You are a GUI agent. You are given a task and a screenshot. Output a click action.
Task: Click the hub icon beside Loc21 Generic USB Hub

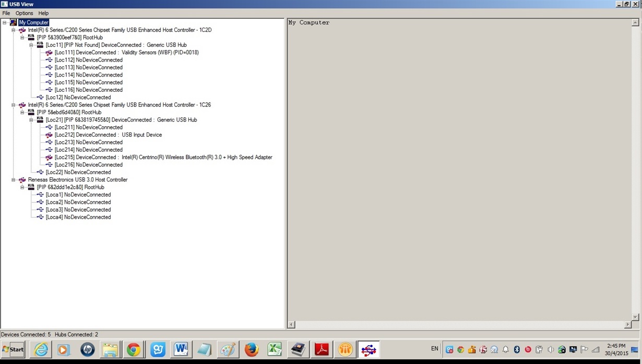pos(40,120)
